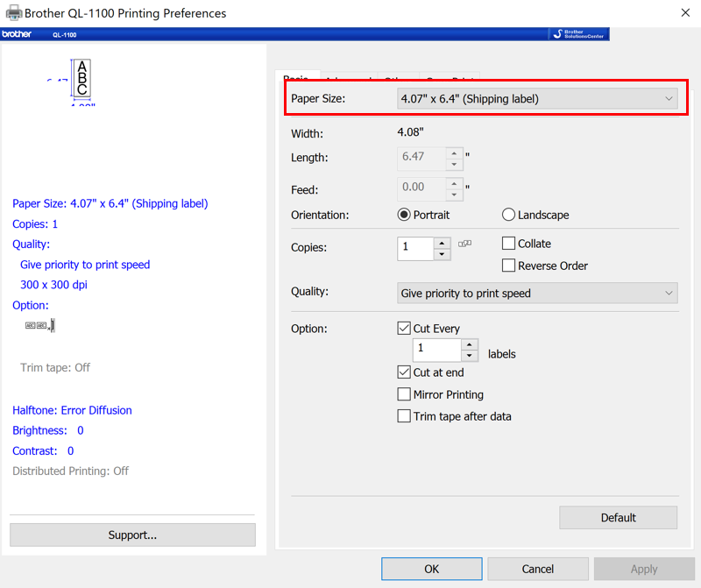Increase the Feed value with up arrow
Image resolution: width=701 pixels, height=588 pixels.
454,184
